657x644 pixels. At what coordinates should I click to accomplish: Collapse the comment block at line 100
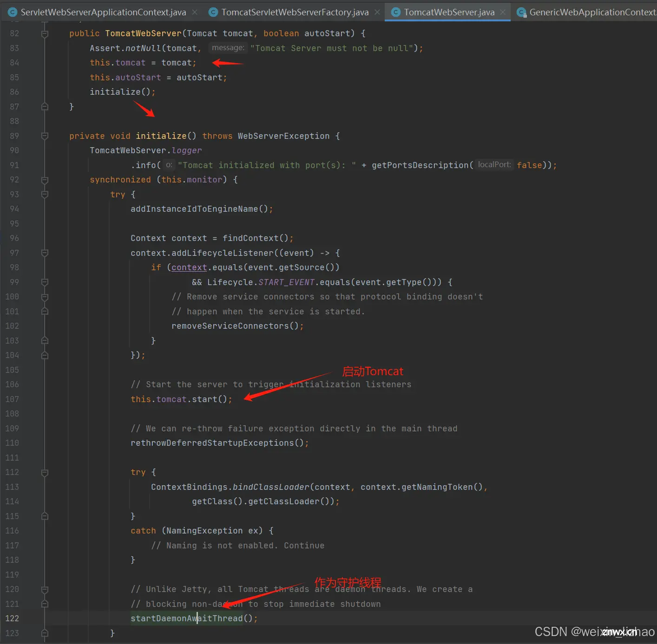(45, 297)
